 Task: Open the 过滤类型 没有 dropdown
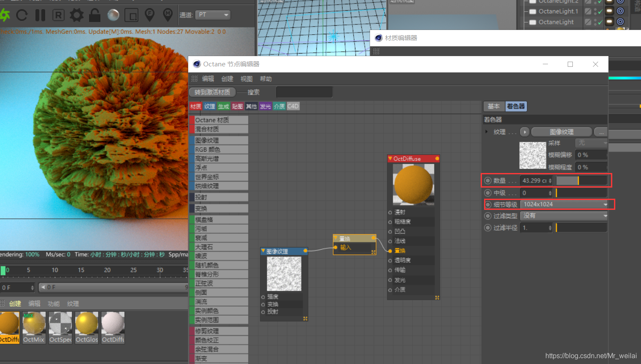(x=564, y=216)
